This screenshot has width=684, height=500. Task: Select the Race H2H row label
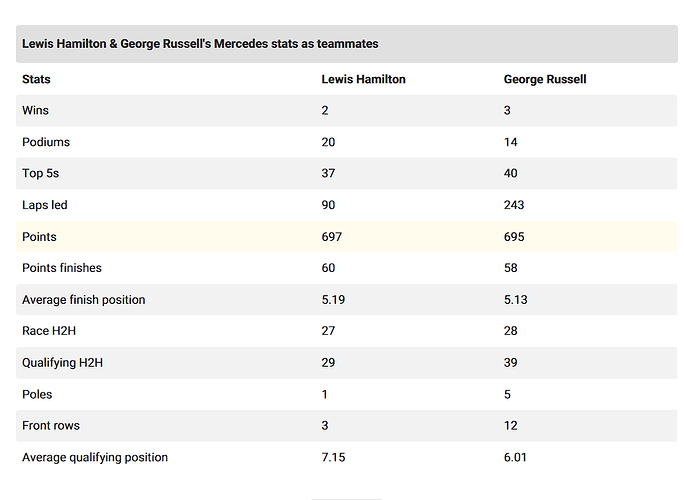click(49, 331)
